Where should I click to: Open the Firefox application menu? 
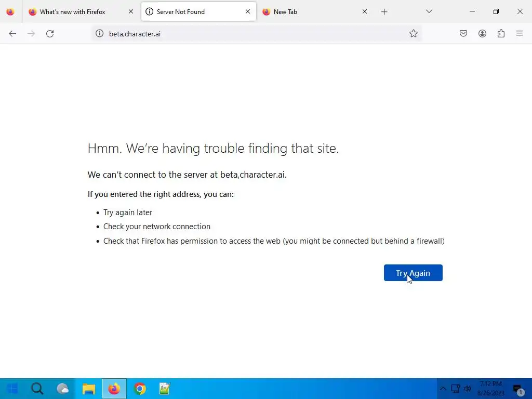coord(520,33)
